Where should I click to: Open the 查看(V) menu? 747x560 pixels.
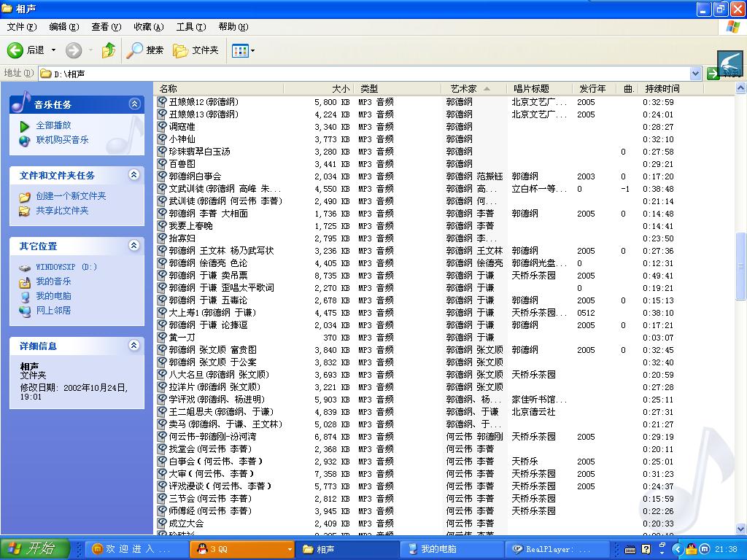pos(106,27)
